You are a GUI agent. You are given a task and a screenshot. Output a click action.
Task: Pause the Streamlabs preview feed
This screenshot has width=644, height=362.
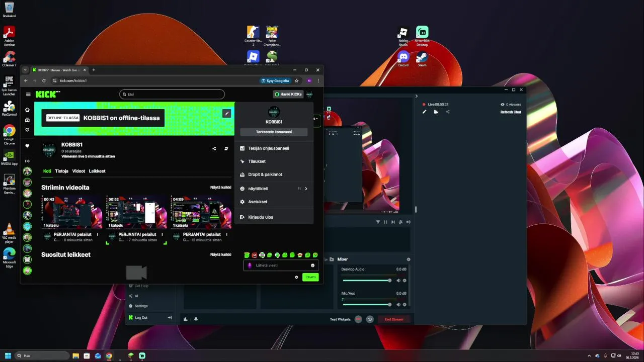(x=386, y=222)
